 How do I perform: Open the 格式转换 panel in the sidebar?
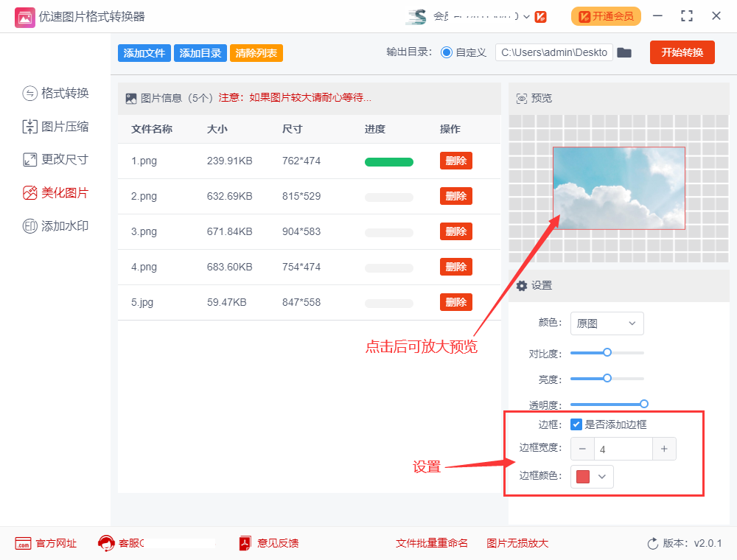(55, 93)
